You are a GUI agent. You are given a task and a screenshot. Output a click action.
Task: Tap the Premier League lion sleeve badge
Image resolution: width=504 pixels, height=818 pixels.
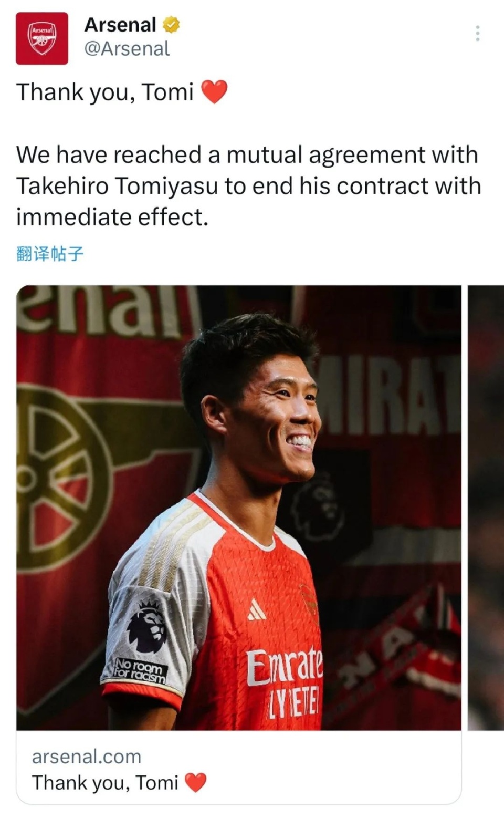pyautogui.click(x=147, y=626)
